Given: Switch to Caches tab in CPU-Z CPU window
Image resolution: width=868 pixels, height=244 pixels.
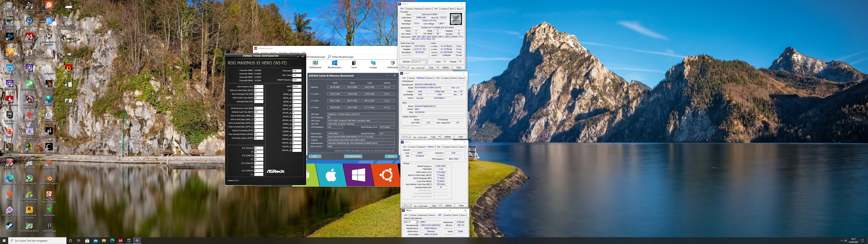Looking at the screenshot, I should tap(409, 9).
